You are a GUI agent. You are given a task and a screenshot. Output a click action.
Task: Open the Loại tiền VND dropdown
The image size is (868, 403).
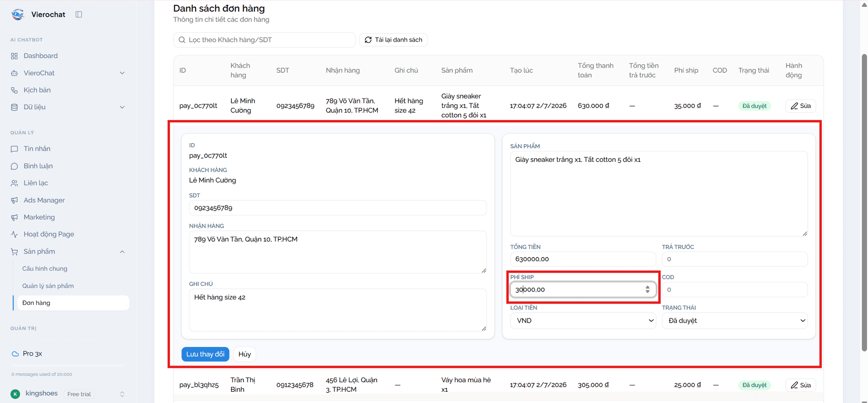pyautogui.click(x=583, y=321)
